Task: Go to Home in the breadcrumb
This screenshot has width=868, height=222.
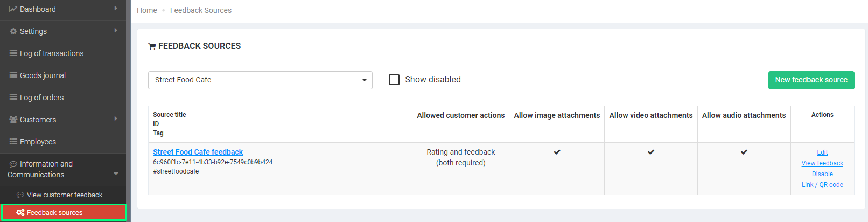Action: (x=147, y=10)
